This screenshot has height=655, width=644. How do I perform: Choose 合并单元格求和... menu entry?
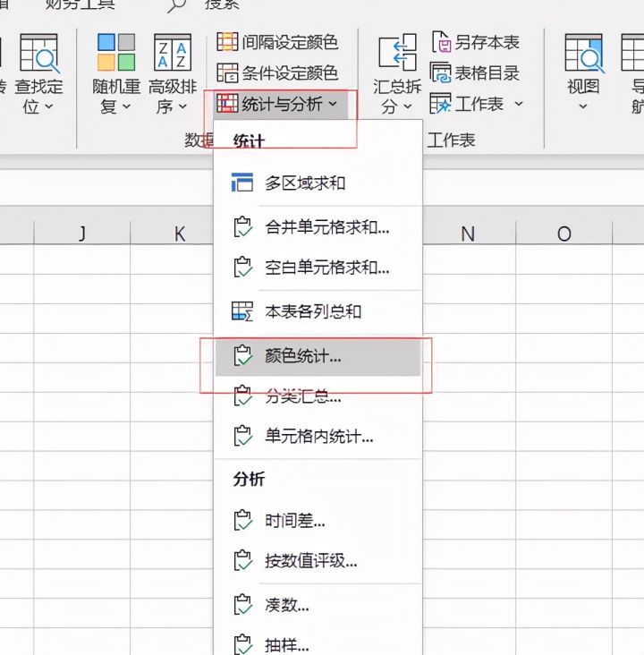[x=318, y=227]
